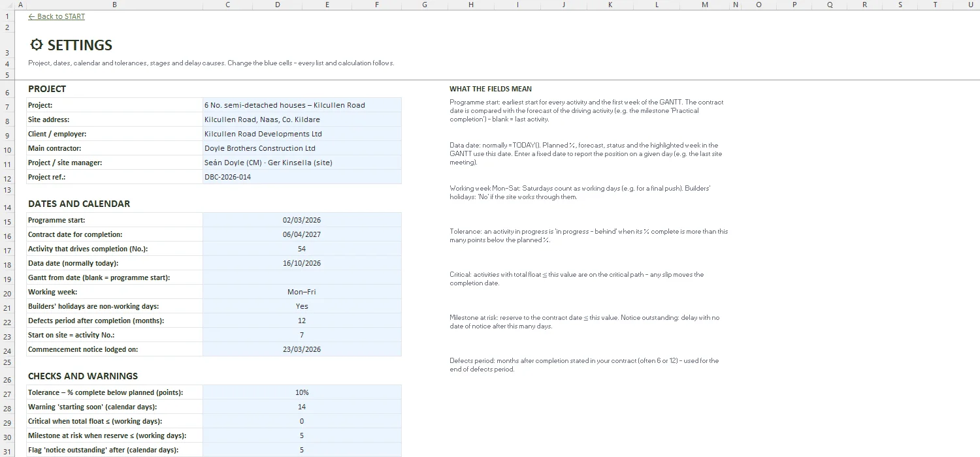980x457 pixels.
Task: Select the driving activity No. 54 cell
Action: click(x=302, y=249)
